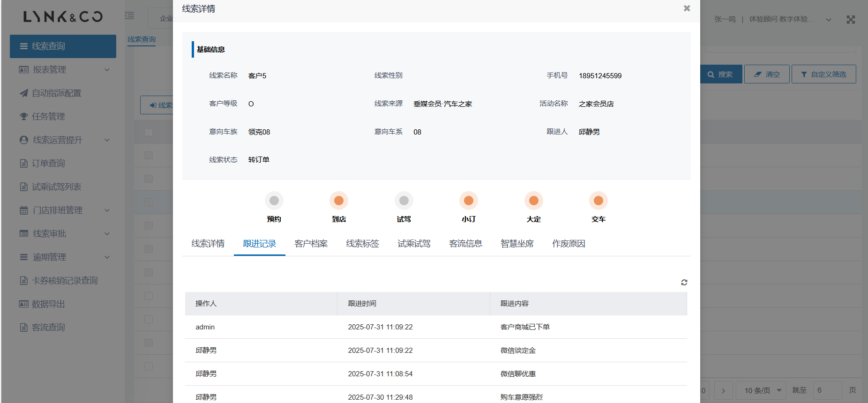Click the 购车意愿强烈 follow-up content
Viewport: 868px width, 403px height.
click(522, 397)
